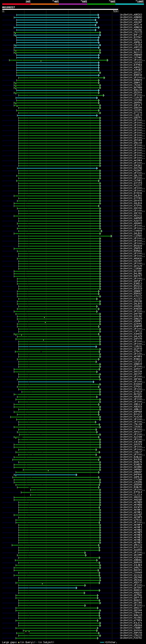Select hit label UniRef100_B6TQZ0
Image resolution: width=146 pixels, height=644 pixels.
coord(131,394)
